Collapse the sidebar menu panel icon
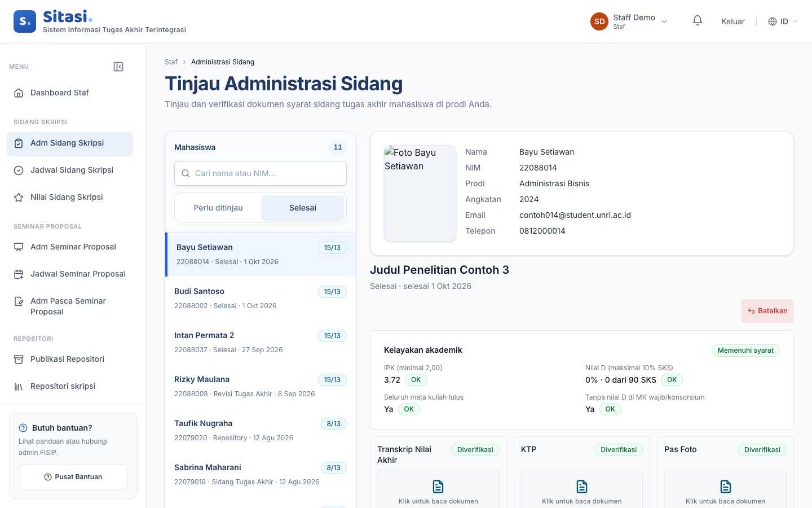Image resolution: width=812 pixels, height=508 pixels. 118,67
